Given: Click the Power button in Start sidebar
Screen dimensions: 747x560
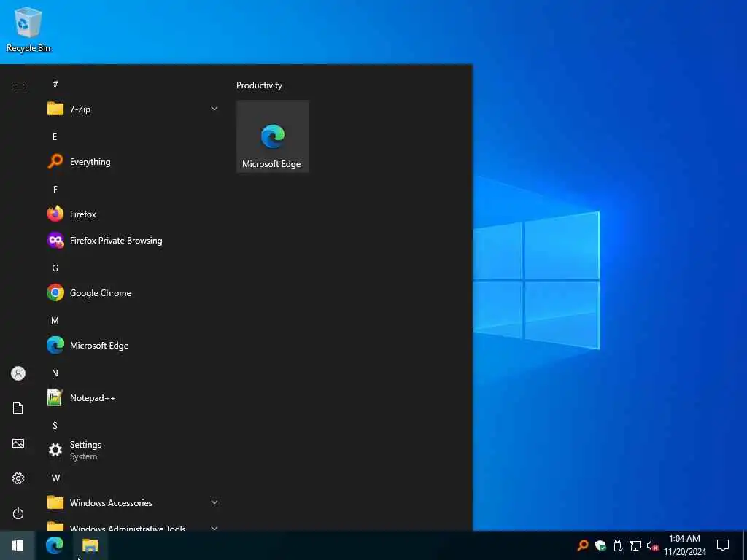Looking at the screenshot, I should click(x=18, y=513).
